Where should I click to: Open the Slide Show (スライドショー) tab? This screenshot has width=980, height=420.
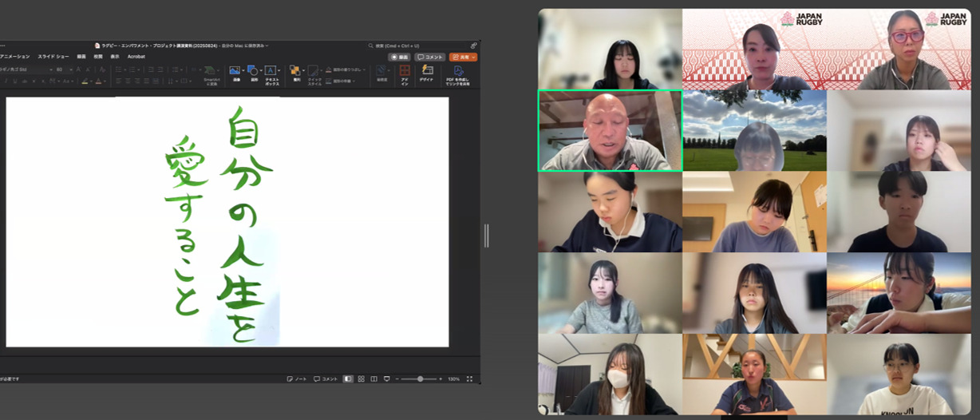pyautogui.click(x=55, y=57)
